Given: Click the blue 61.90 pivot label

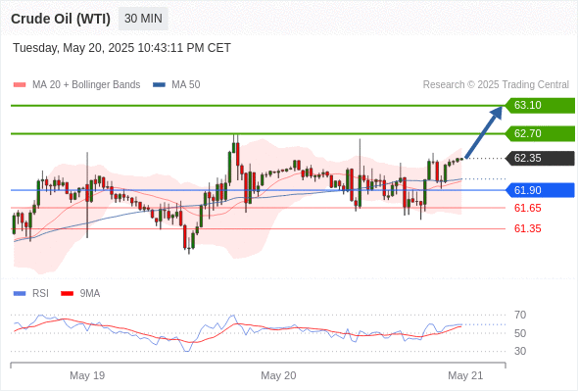Looking at the screenshot, I should click(540, 190).
